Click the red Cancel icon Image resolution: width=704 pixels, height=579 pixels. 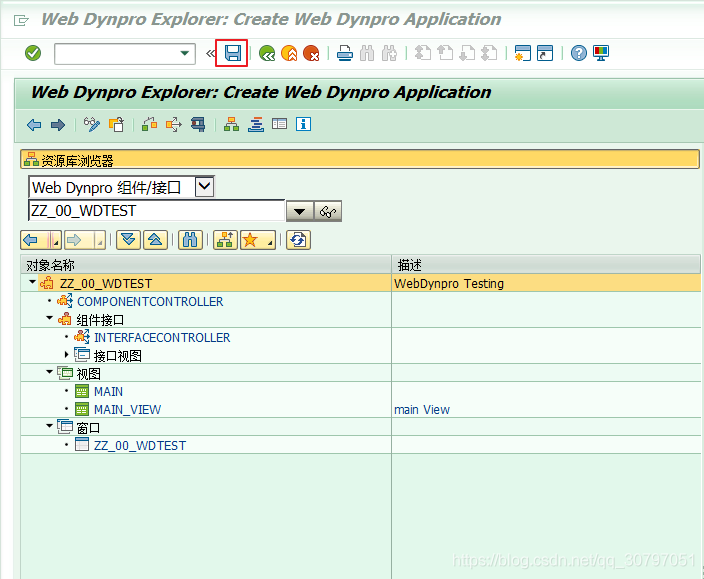[x=311, y=53]
